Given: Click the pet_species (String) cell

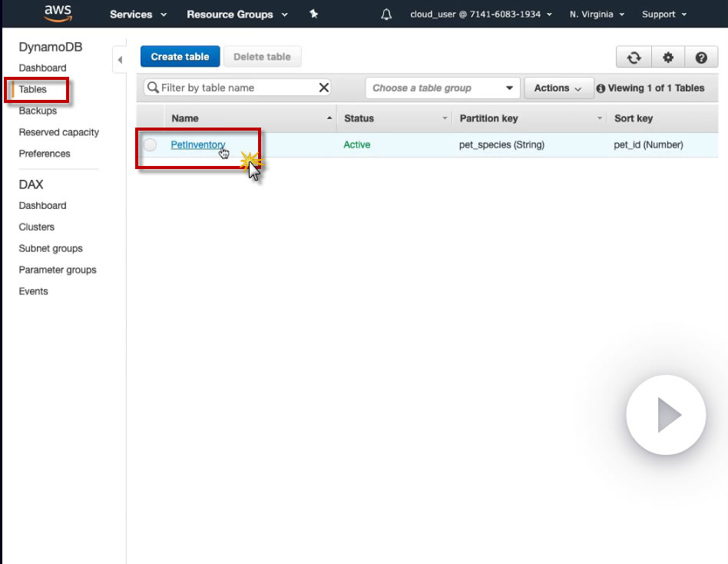Looking at the screenshot, I should (x=501, y=144).
